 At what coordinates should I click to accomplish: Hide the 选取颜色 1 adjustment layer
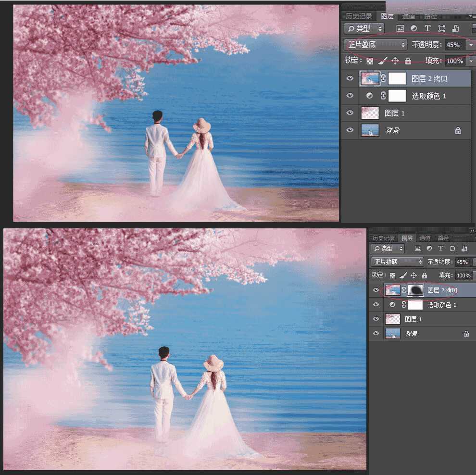point(350,95)
